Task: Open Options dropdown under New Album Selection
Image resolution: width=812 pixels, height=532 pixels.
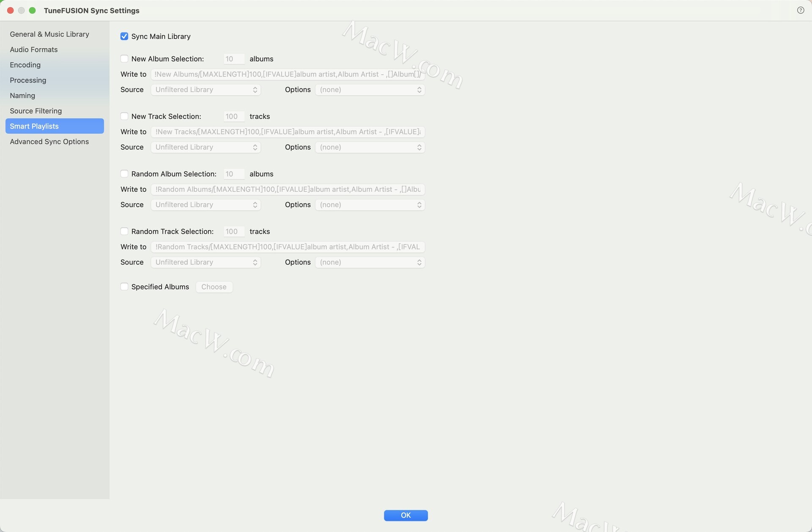Action: point(370,90)
